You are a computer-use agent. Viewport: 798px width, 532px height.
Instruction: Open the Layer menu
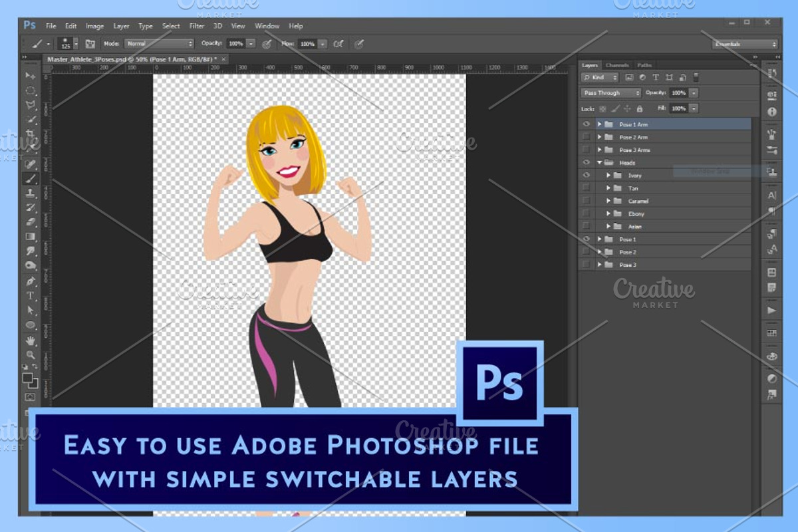[121, 26]
